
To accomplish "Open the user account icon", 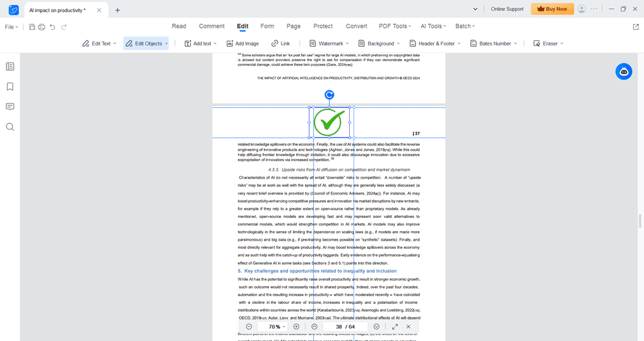I will (x=581, y=9).
